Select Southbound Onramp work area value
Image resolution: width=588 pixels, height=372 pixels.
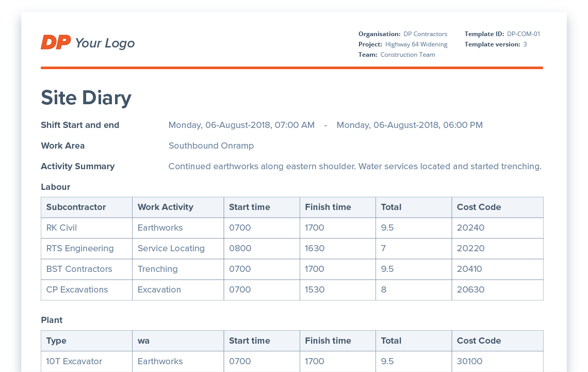(x=211, y=146)
